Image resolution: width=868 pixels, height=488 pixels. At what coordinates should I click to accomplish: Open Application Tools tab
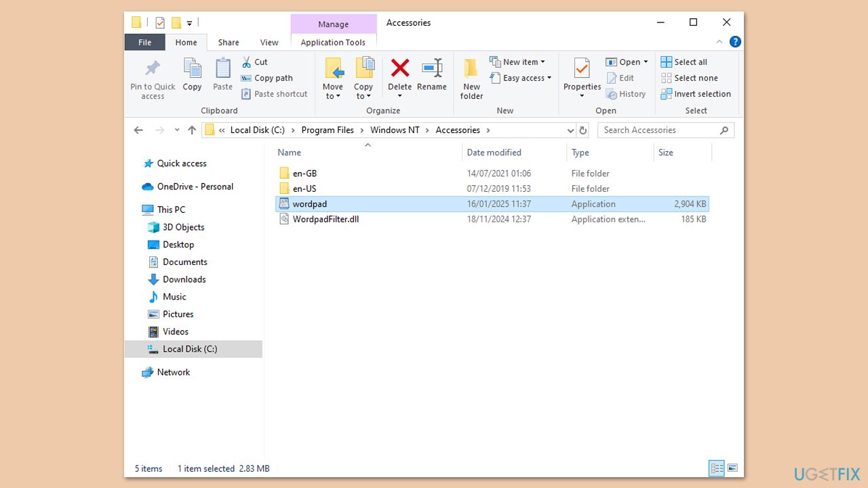click(x=333, y=42)
